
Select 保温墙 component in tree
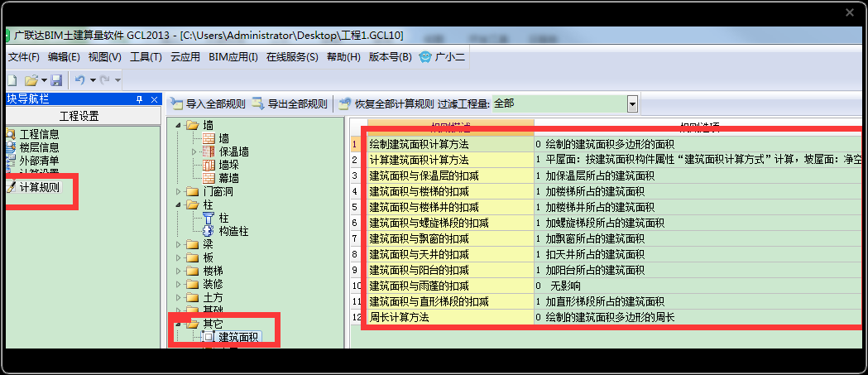[233, 151]
